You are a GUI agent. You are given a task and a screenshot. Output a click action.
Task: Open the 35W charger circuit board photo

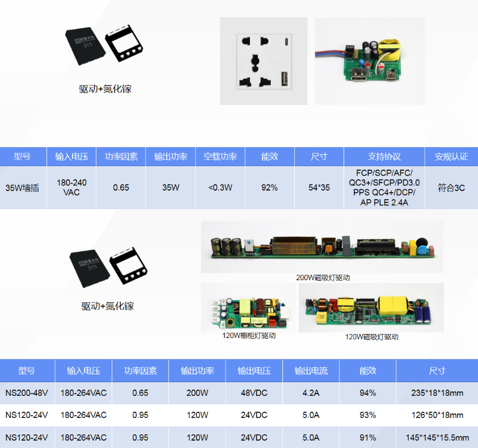(x=370, y=61)
